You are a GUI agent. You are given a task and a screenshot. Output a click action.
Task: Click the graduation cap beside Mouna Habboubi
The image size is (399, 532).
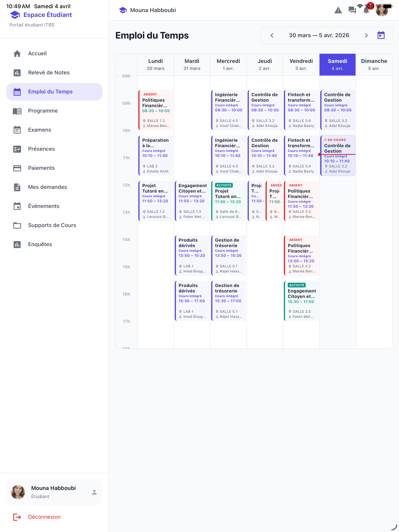[x=123, y=10]
